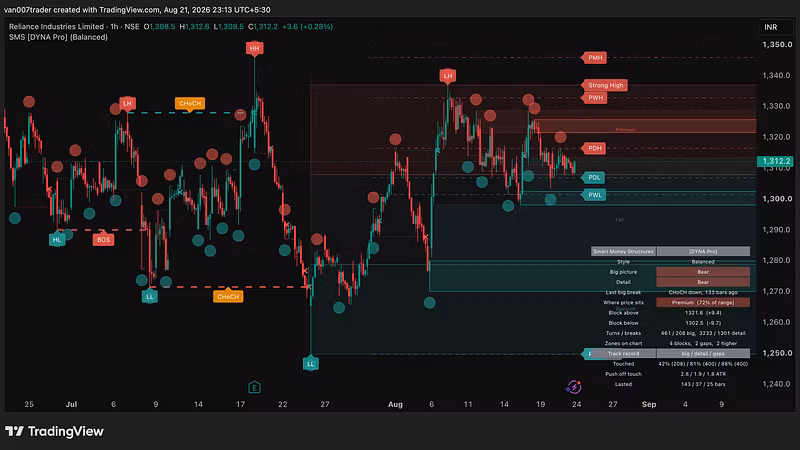
Task: Click the '2.8 / 1.9 / 1.8 ATR' value
Action: (x=703, y=374)
